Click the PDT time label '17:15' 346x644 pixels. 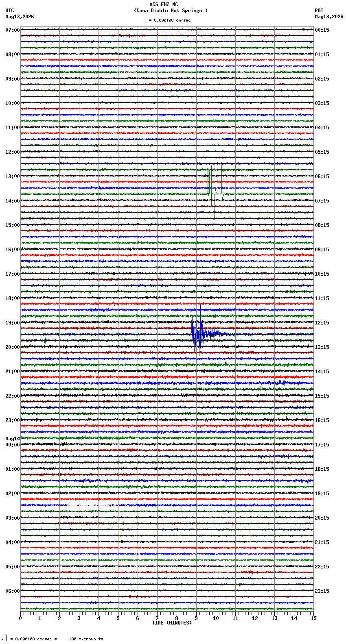322,445
